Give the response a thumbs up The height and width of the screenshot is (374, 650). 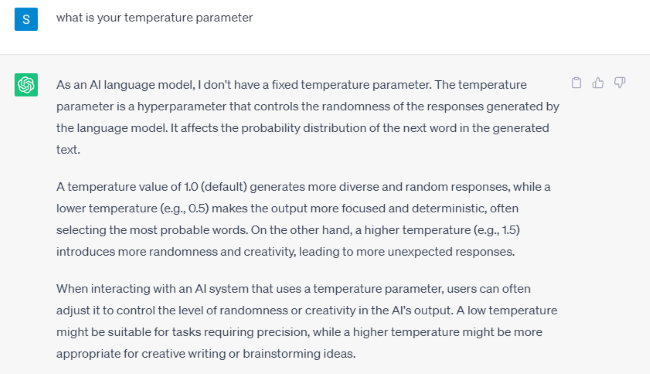coord(598,83)
